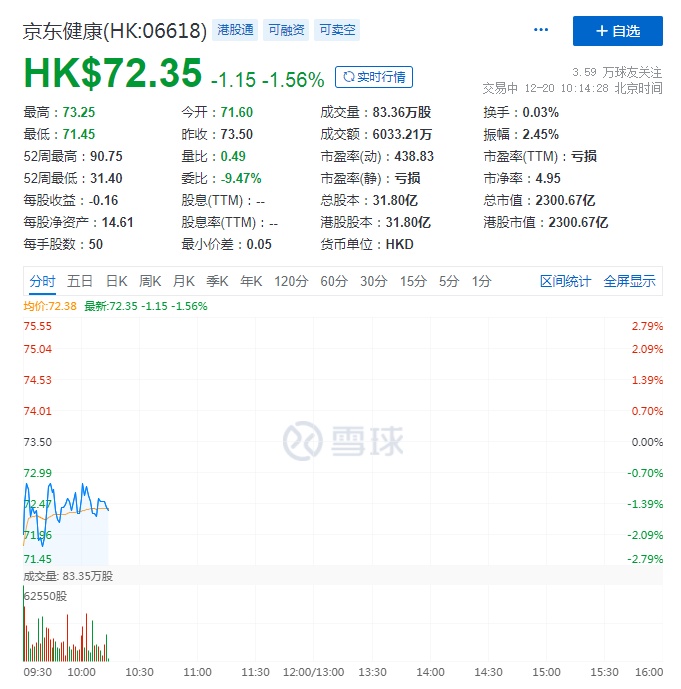The height and width of the screenshot is (689, 681).
Task: Choose the 15分 interval tab
Action: [413, 282]
